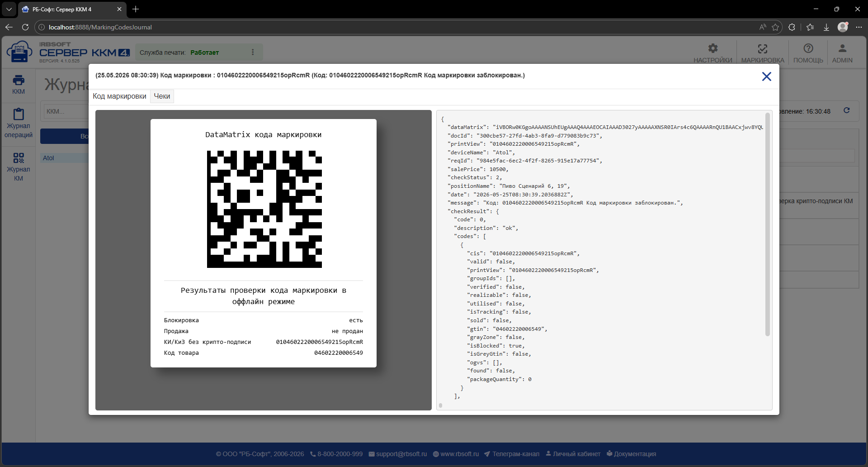
Task: Click the "reqId" JSON line
Action: pyautogui.click(x=524, y=161)
